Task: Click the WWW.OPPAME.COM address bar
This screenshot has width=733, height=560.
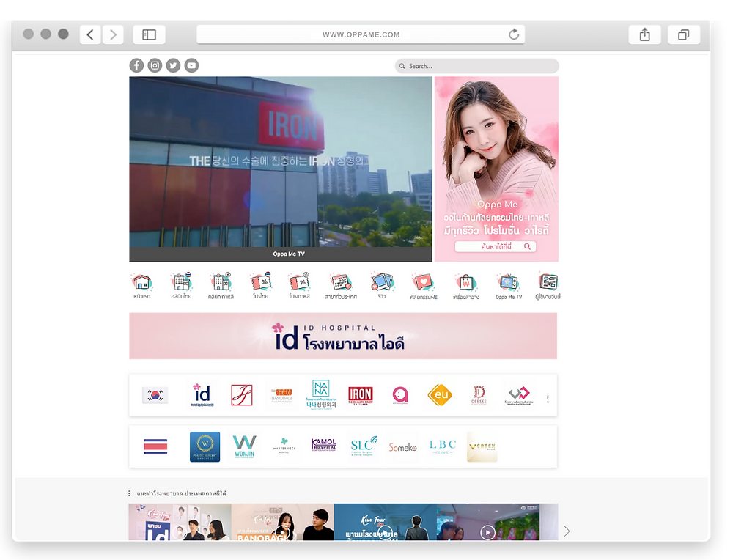Action: pyautogui.click(x=361, y=34)
